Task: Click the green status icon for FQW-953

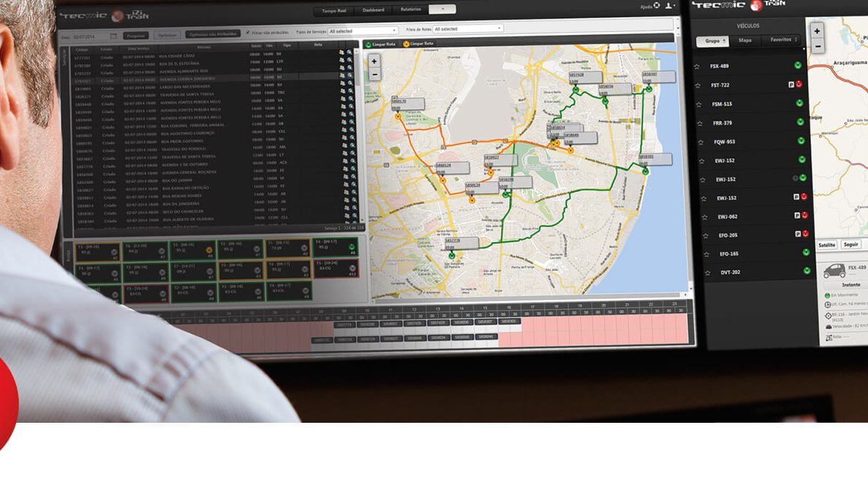Action: tap(801, 140)
